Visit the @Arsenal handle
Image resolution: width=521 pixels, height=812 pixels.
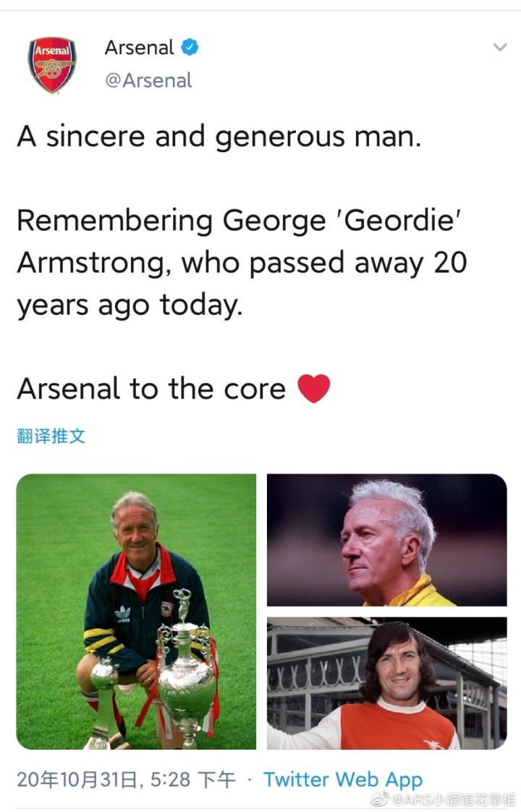tap(148, 80)
